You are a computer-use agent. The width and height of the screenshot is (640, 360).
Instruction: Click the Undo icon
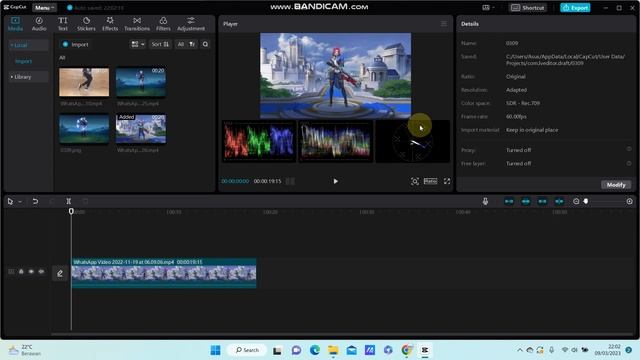tap(35, 201)
